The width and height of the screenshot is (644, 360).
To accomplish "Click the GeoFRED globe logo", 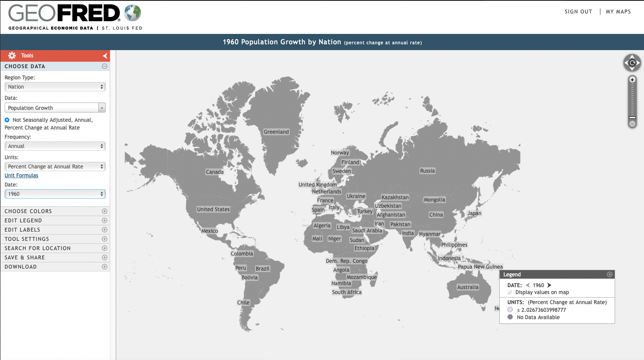I will pos(133,13).
